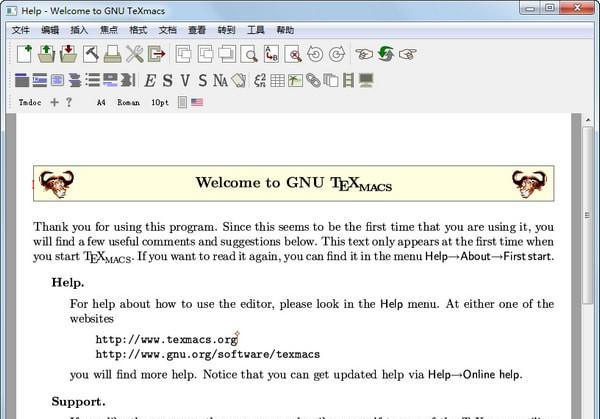Click the plus add style package button
Image resolution: width=600 pixels, height=419 pixels.
[54, 102]
